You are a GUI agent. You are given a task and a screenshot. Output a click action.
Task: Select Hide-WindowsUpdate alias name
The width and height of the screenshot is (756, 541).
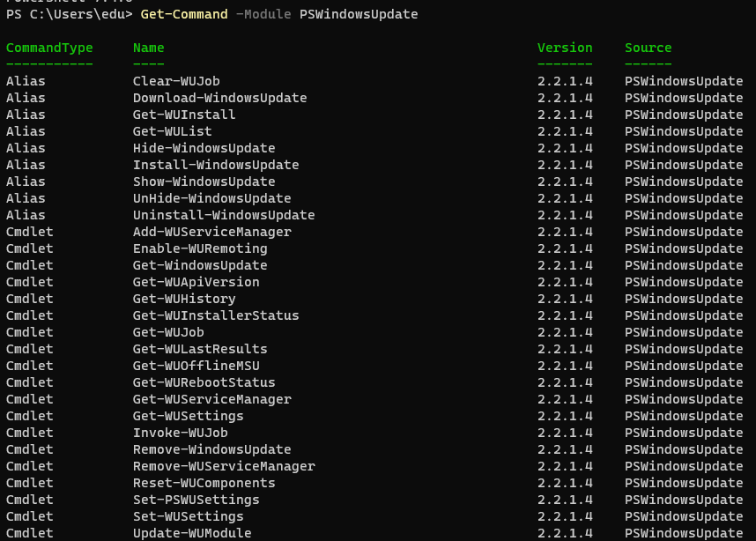coord(204,148)
